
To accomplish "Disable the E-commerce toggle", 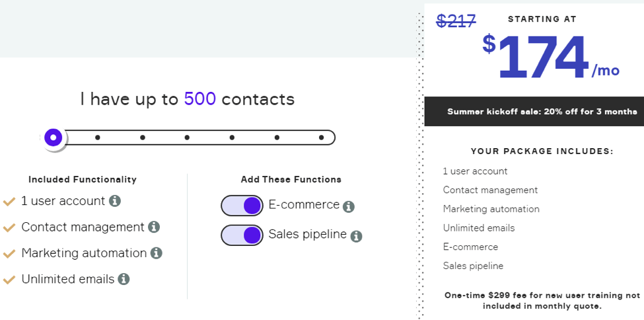I will pos(242,206).
